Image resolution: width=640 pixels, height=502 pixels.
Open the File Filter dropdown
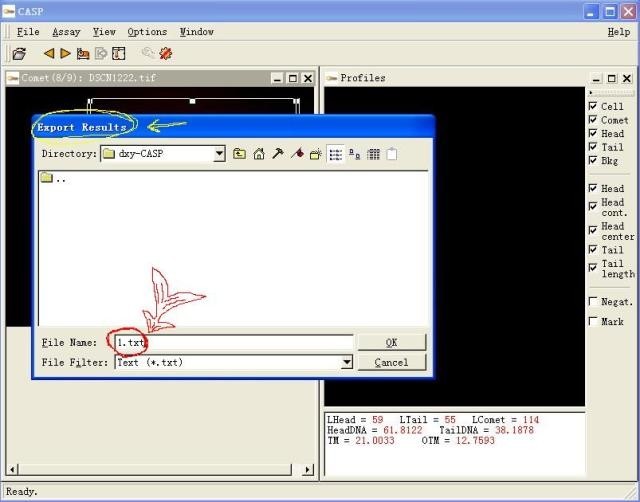[x=347, y=363]
